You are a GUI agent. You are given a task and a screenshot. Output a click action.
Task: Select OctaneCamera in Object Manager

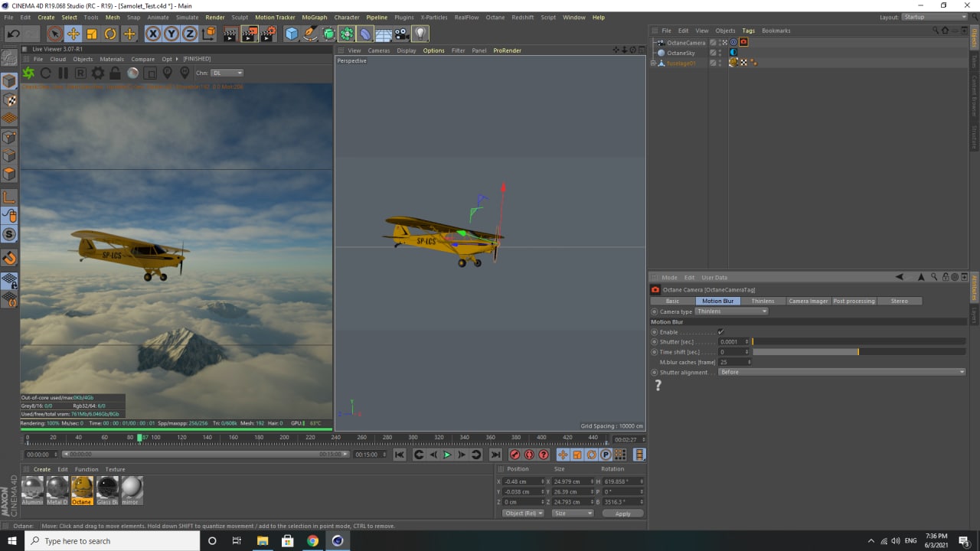coord(686,43)
